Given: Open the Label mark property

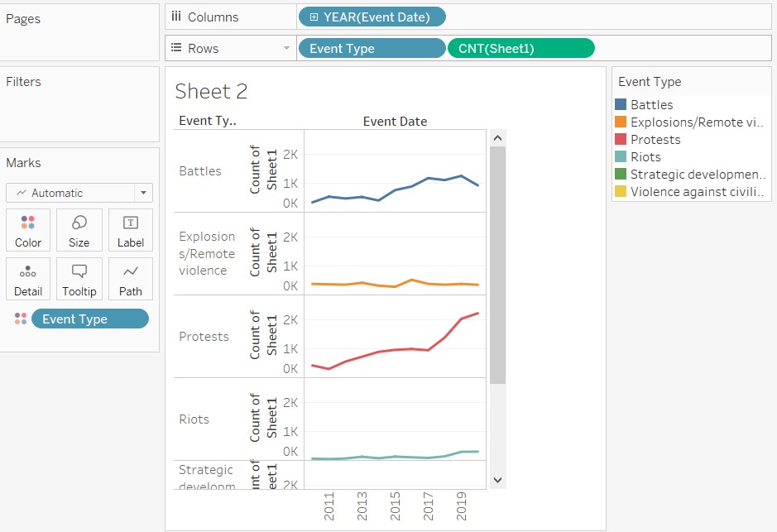Looking at the screenshot, I should coord(130,230).
